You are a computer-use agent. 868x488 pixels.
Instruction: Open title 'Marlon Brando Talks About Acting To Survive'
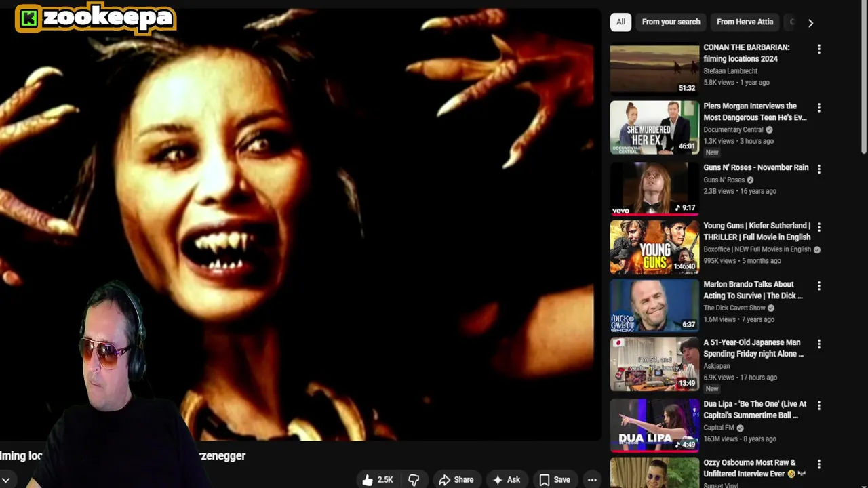pyautogui.click(x=753, y=290)
